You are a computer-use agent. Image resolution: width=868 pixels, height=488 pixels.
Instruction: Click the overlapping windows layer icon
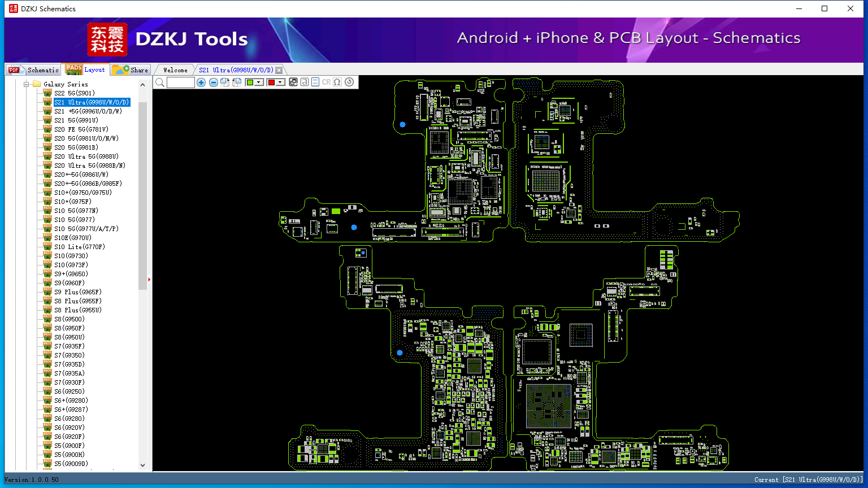pyautogui.click(x=293, y=82)
